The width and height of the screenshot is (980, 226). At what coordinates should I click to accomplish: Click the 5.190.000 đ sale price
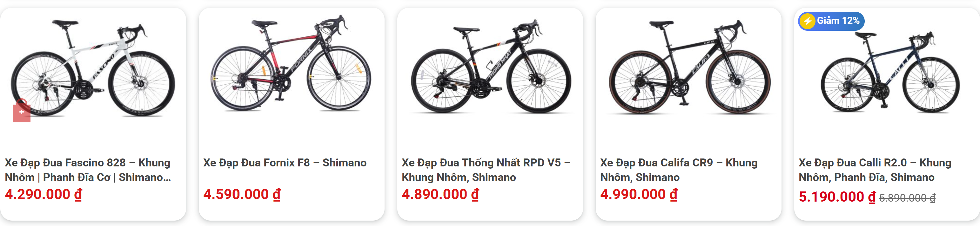(837, 197)
